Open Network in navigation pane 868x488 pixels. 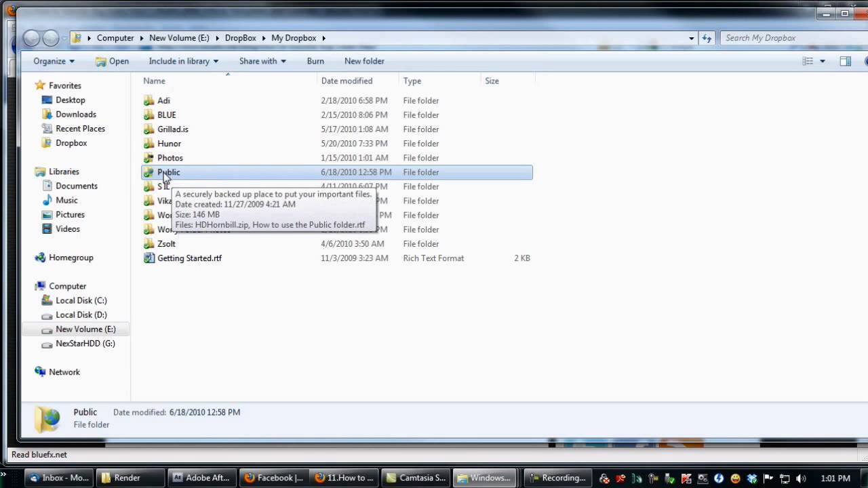pyautogui.click(x=64, y=371)
